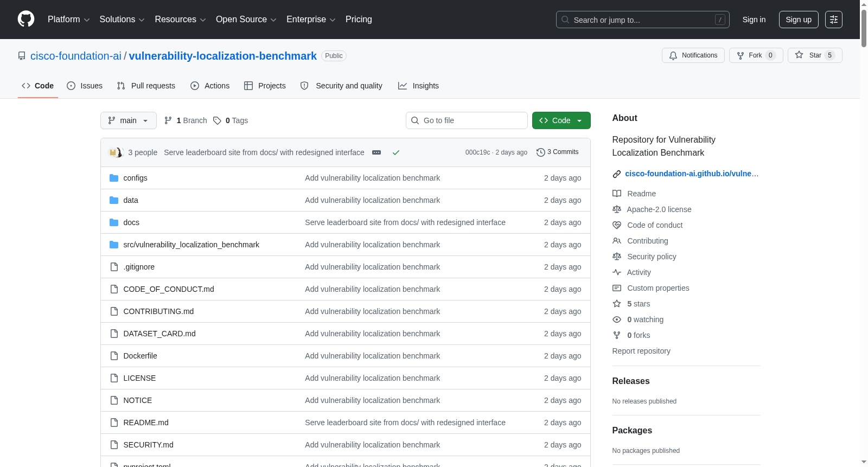This screenshot has height=467, width=868.
Task: Click the src folder icon
Action: (x=114, y=245)
